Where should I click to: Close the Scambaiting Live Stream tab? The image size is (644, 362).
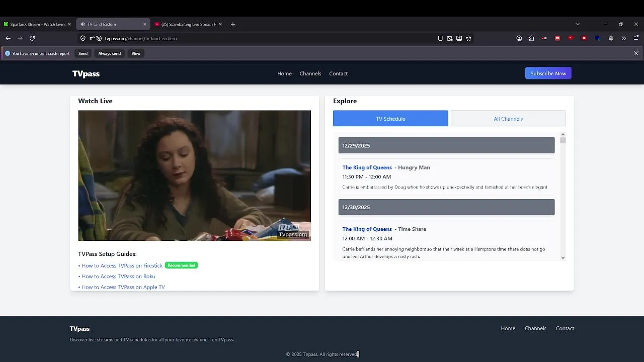pos(220,24)
